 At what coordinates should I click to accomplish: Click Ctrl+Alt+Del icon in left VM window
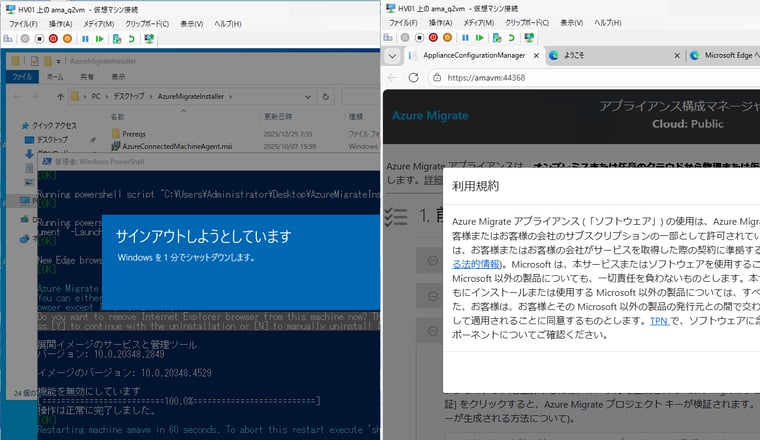tap(8, 39)
